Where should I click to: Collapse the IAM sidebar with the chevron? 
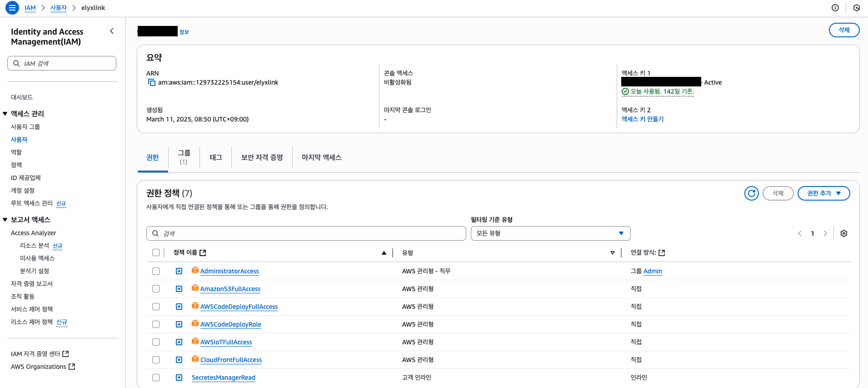112,31
